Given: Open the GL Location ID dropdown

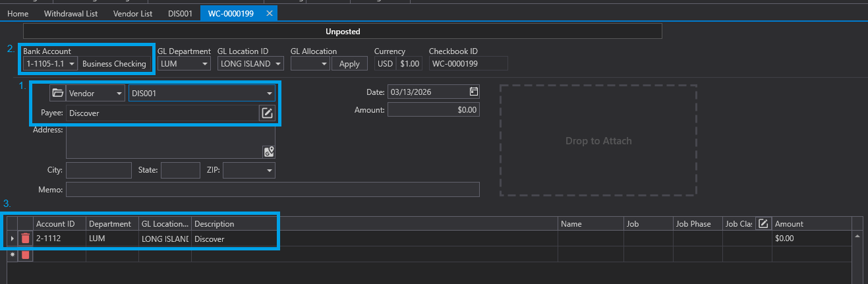Looking at the screenshot, I should (x=278, y=64).
